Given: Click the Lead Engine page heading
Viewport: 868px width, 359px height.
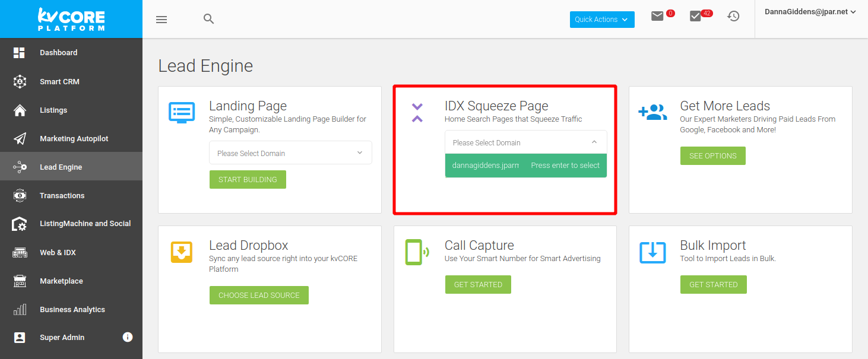Looking at the screenshot, I should coord(205,66).
